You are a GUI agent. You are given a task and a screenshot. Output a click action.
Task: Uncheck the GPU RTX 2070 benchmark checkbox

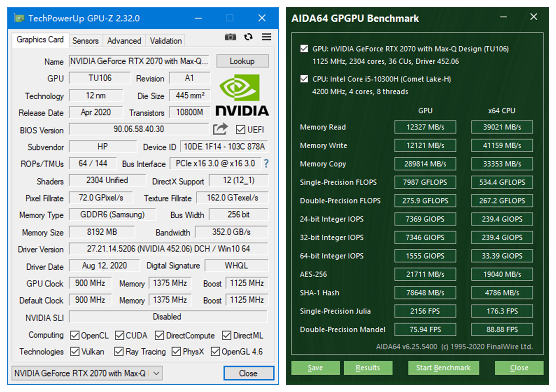click(304, 49)
